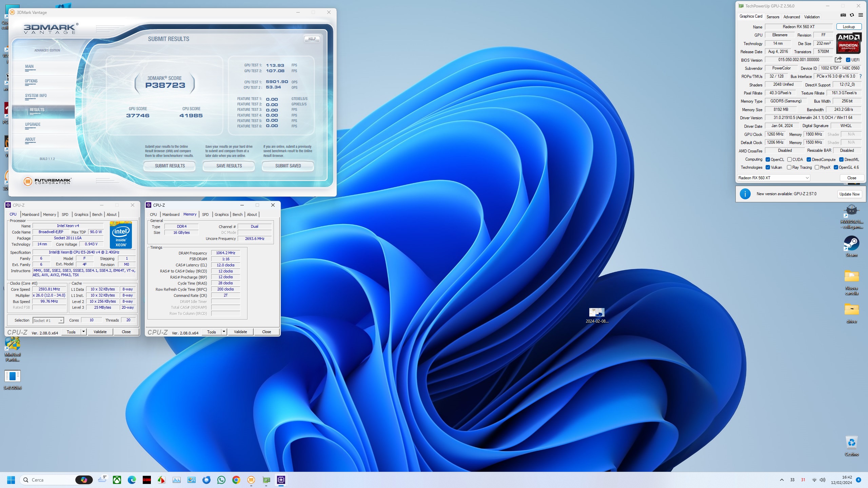This screenshot has width=868, height=488.
Task: Open OPTIONS in 3DMark Vantage sidebar
Action: 31,81
